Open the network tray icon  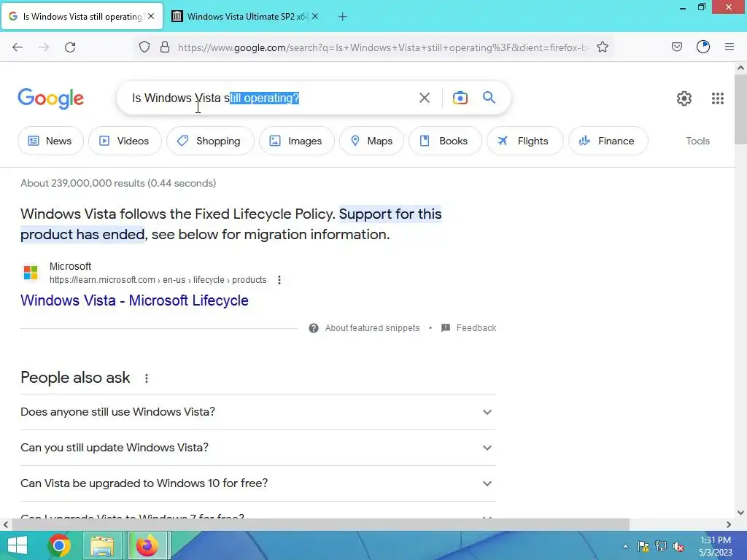tap(661, 546)
